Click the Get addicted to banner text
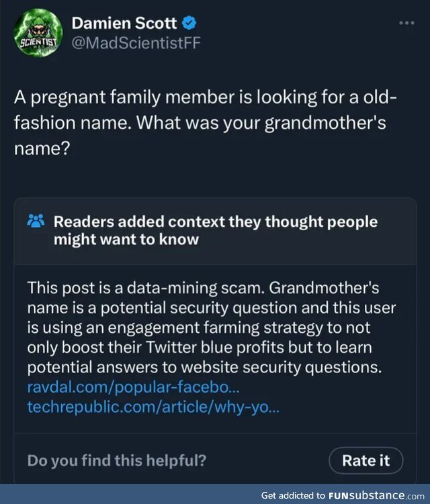 click(x=293, y=495)
